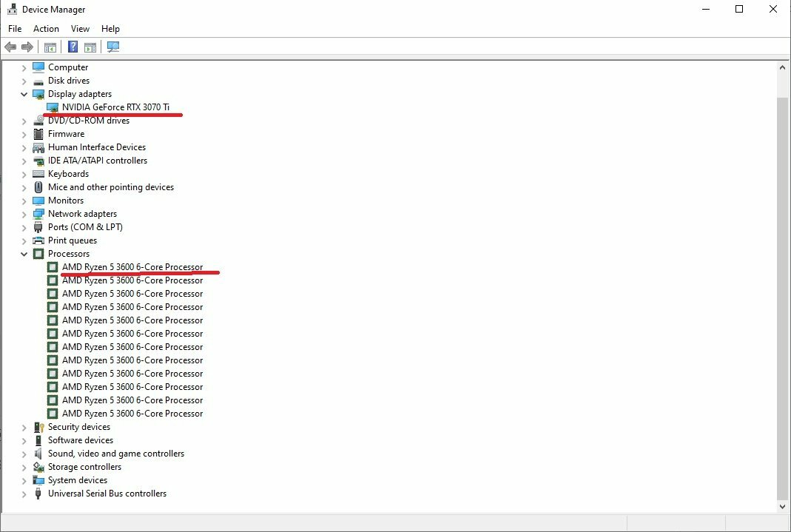Select the NVIDIA GeForce RTX 3070 Ti device icon
Screen dimensions: 791x532
coord(53,107)
